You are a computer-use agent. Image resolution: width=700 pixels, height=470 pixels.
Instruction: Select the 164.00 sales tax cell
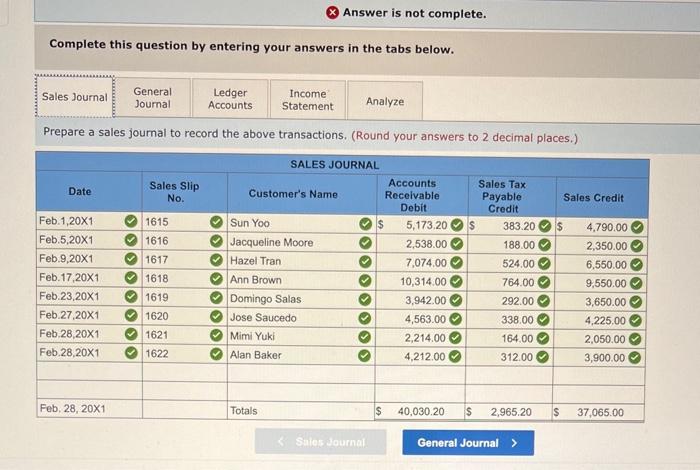[509, 339]
